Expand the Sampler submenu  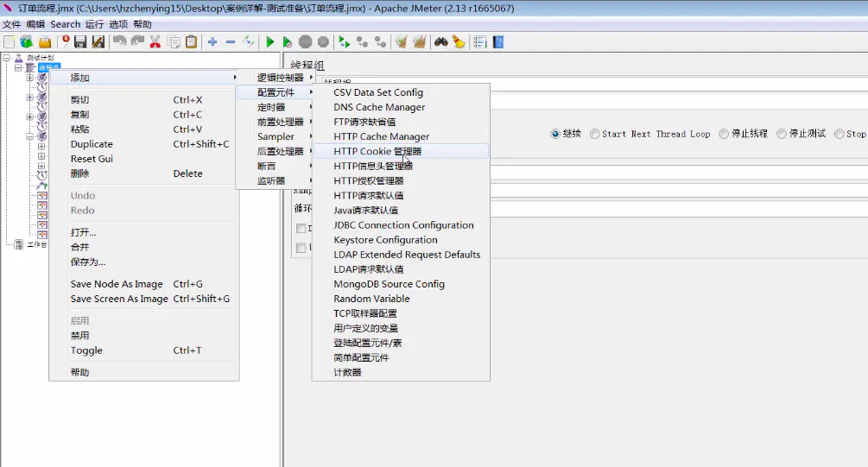point(276,136)
